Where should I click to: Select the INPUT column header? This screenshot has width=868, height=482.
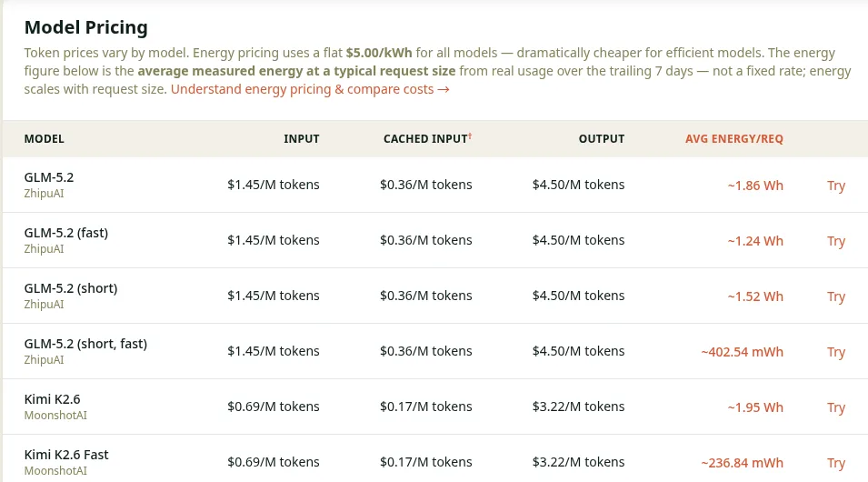tap(301, 139)
